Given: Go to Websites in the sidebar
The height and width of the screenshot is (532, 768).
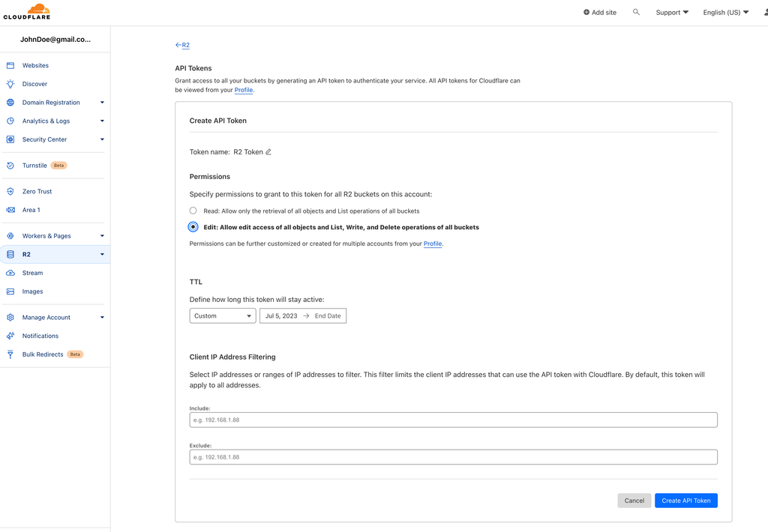Looking at the screenshot, I should click(35, 65).
